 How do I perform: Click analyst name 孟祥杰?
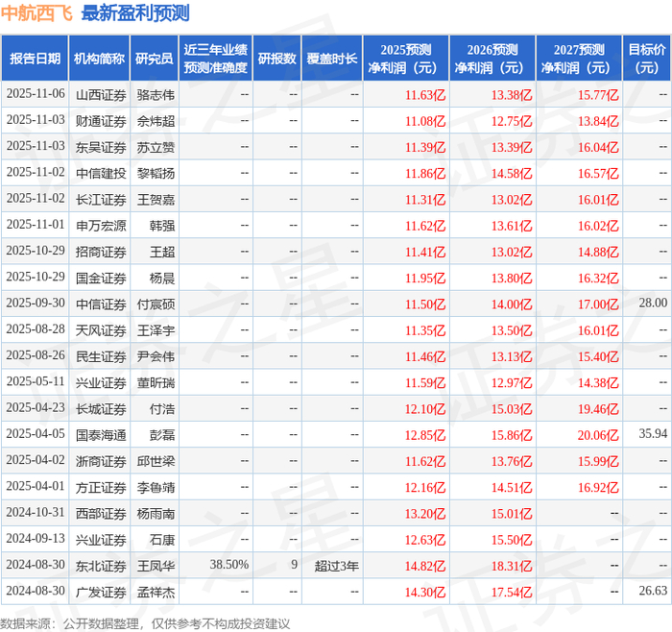(156, 592)
